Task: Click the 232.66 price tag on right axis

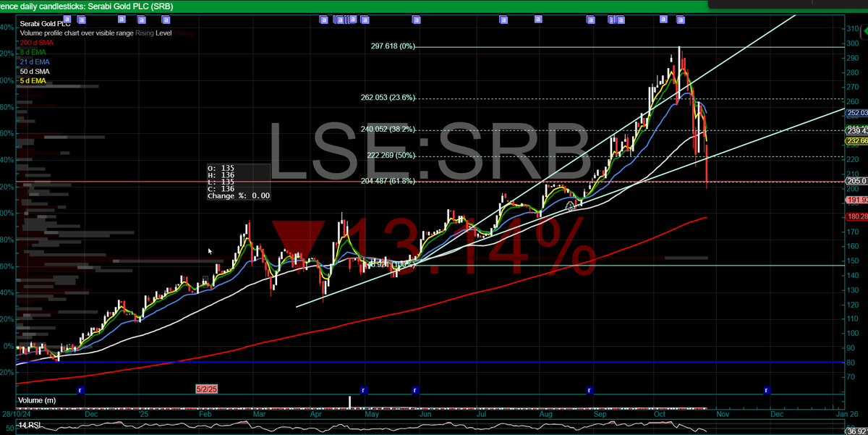Action: point(856,141)
